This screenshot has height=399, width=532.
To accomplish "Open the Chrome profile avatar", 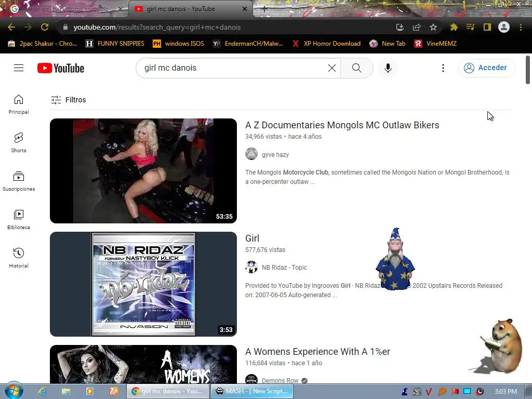I will (x=504, y=27).
